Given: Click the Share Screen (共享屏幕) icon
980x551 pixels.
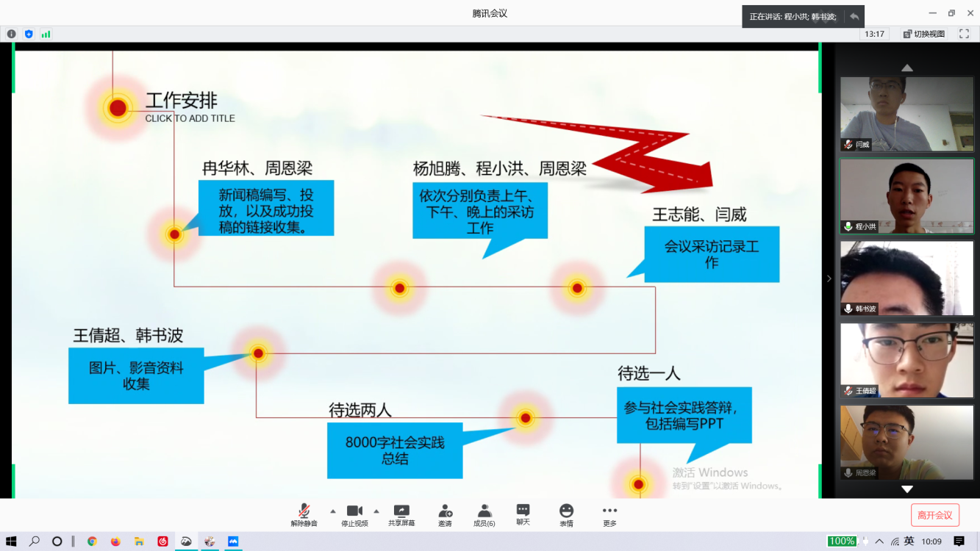Looking at the screenshot, I should tap(401, 511).
